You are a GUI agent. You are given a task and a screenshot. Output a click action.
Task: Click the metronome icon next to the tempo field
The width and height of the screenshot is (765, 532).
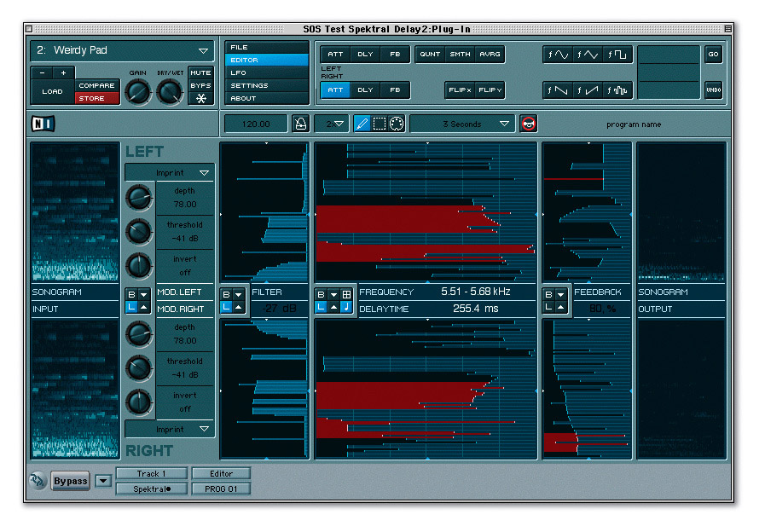click(x=302, y=123)
